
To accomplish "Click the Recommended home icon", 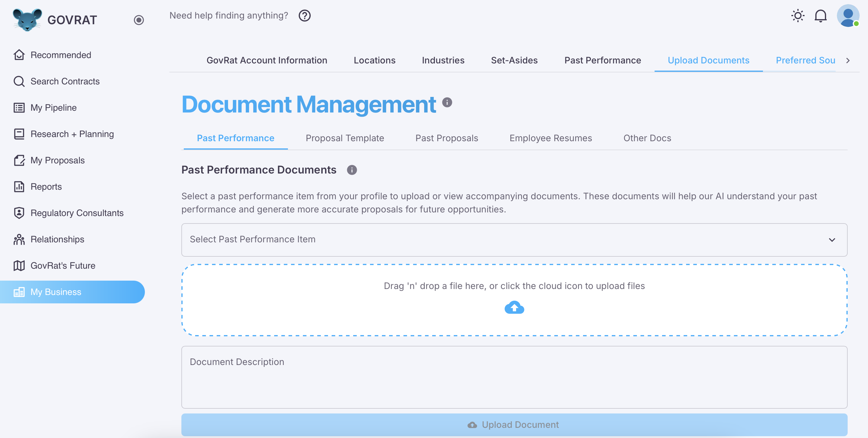I will click(x=19, y=54).
